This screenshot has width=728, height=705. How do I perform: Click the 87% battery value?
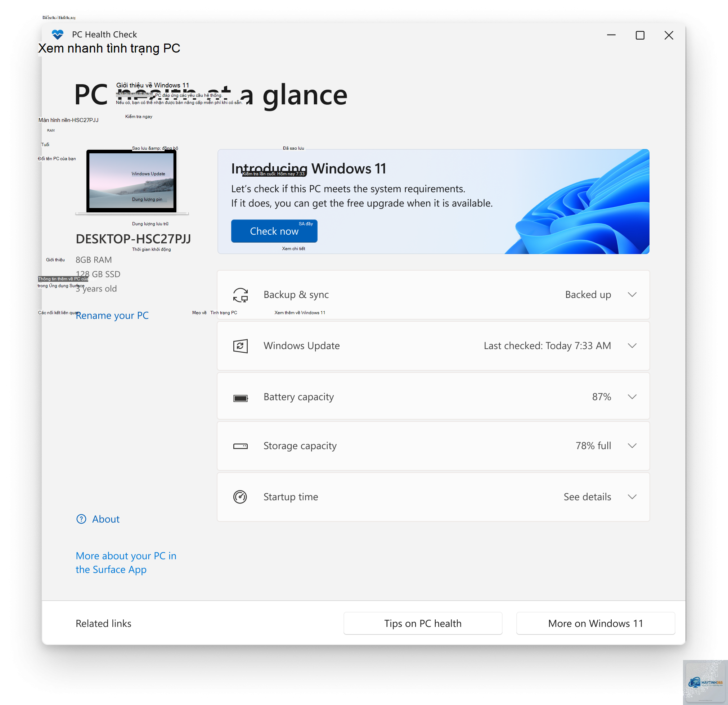pyautogui.click(x=601, y=397)
